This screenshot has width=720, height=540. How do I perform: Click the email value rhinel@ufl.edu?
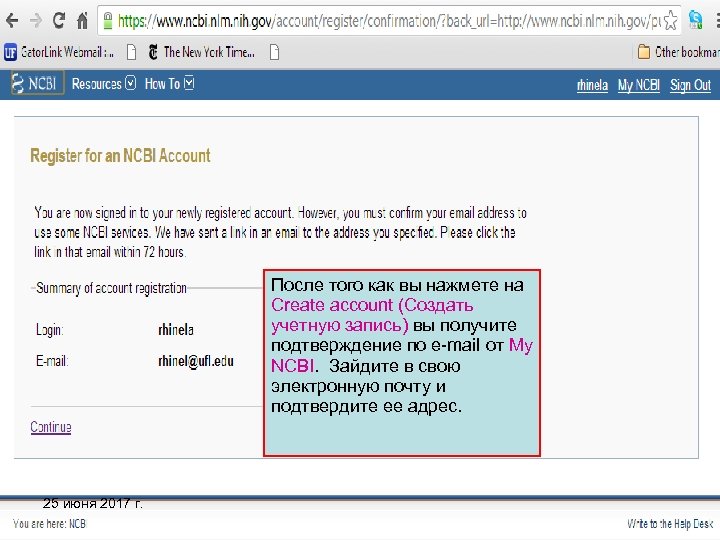(196, 361)
